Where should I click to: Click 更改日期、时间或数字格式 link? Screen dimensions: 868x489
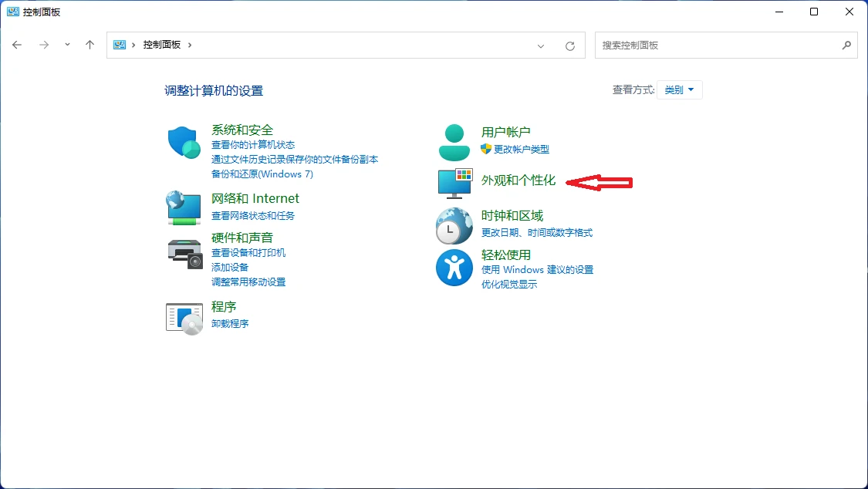click(x=537, y=233)
